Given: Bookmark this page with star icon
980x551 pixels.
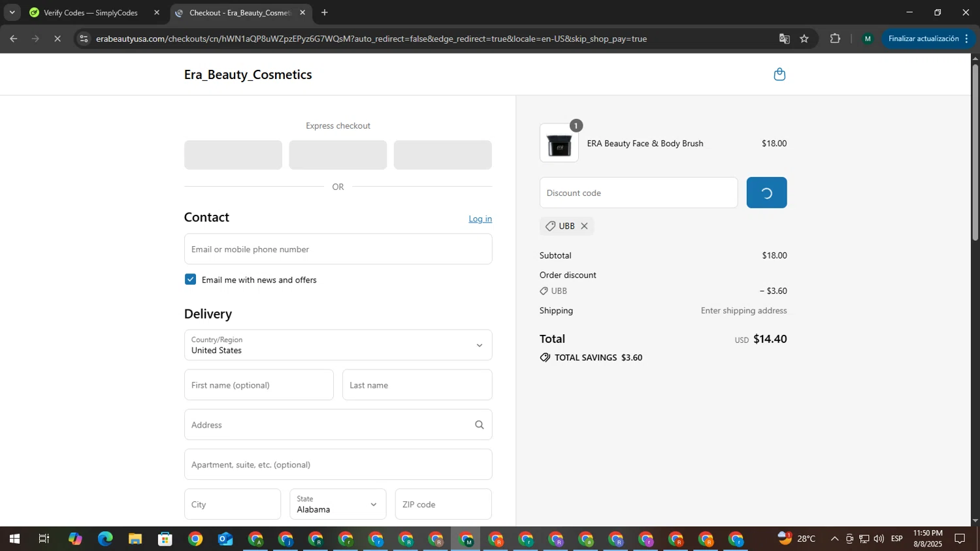Looking at the screenshot, I should click(804, 39).
